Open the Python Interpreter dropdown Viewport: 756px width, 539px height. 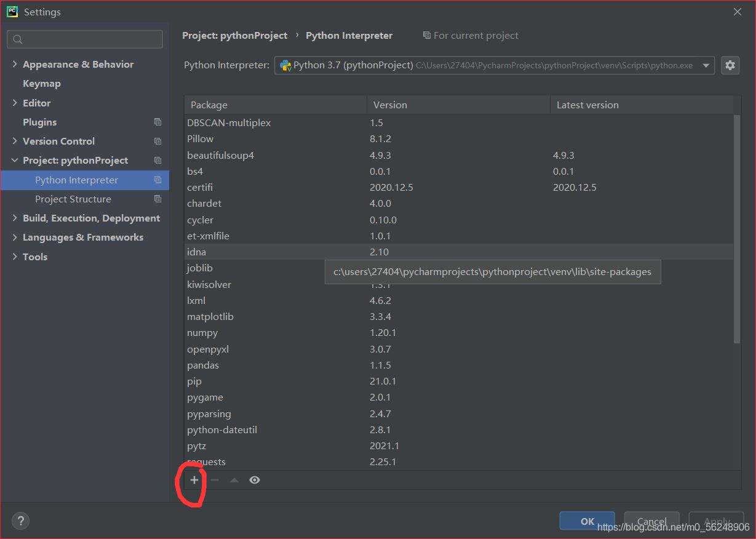pos(706,66)
